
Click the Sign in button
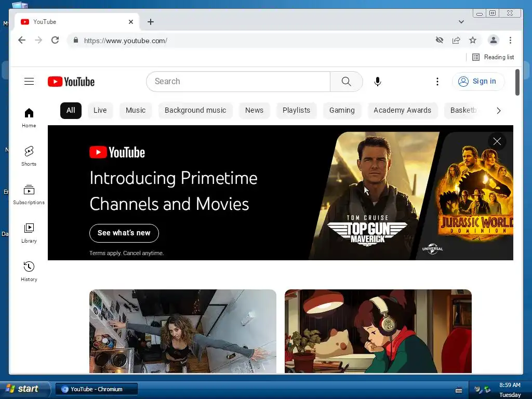[478, 82]
